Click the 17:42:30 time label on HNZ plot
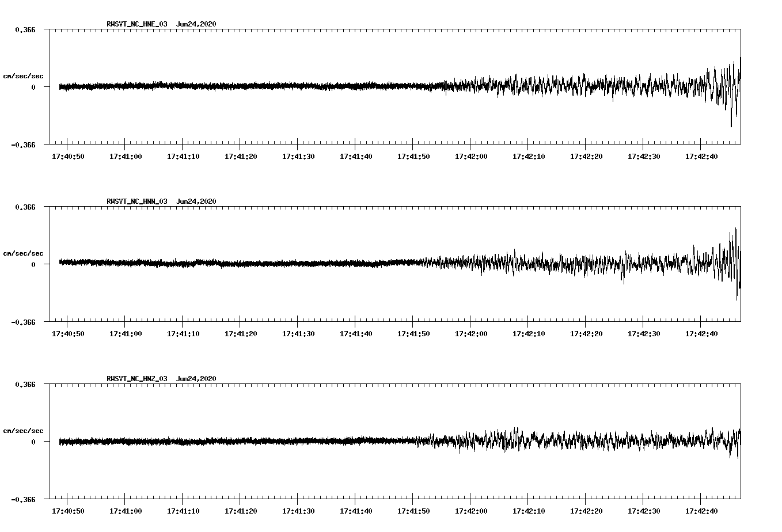Viewport: 782px width, 532px height. pyautogui.click(x=644, y=511)
